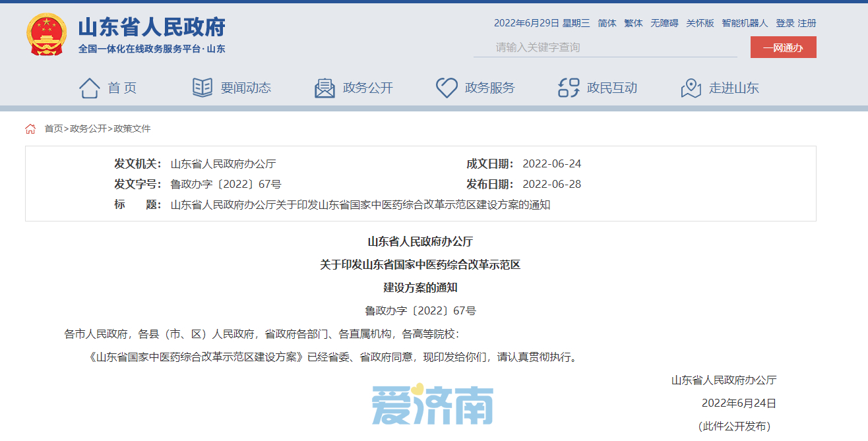
Task: Click the 走进山东 location pin icon
Action: pos(690,86)
